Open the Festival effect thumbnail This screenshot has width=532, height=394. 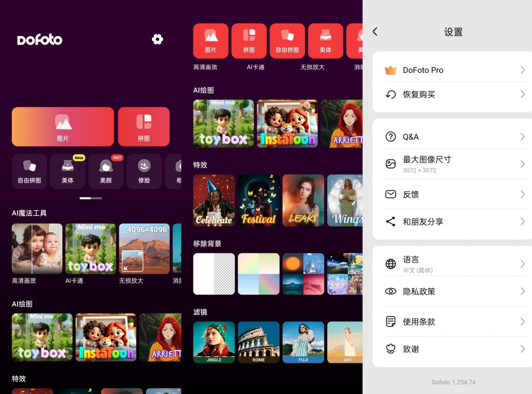(x=259, y=200)
